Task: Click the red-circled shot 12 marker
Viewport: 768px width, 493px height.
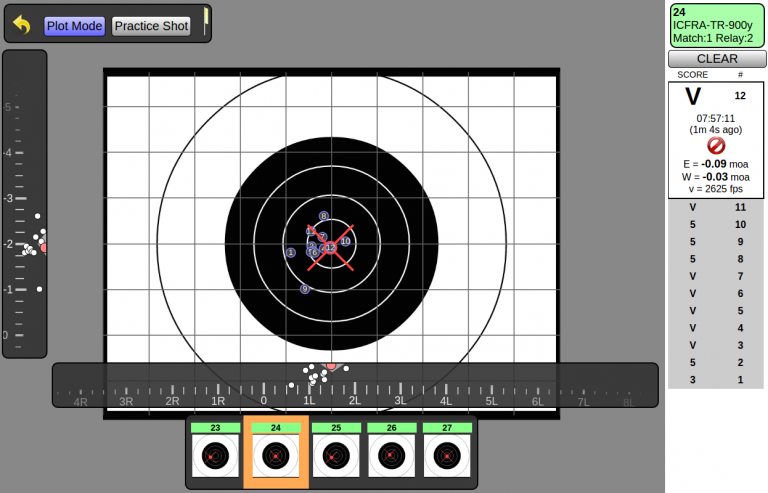Action: coord(330,247)
